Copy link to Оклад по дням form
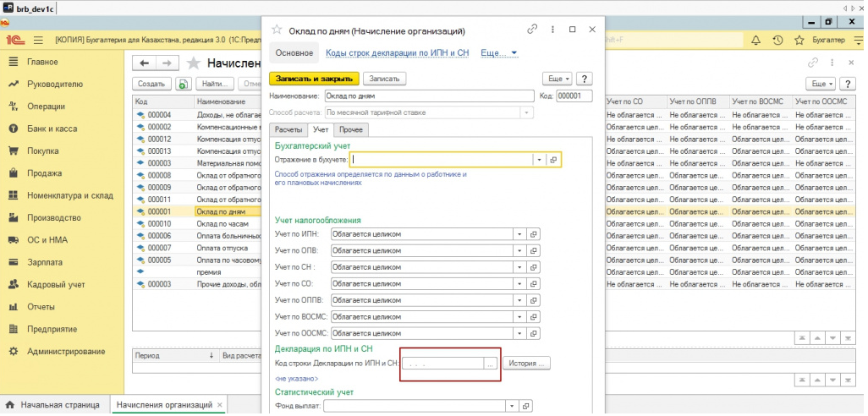Viewport: 868px width, 416px height. pyautogui.click(x=532, y=30)
